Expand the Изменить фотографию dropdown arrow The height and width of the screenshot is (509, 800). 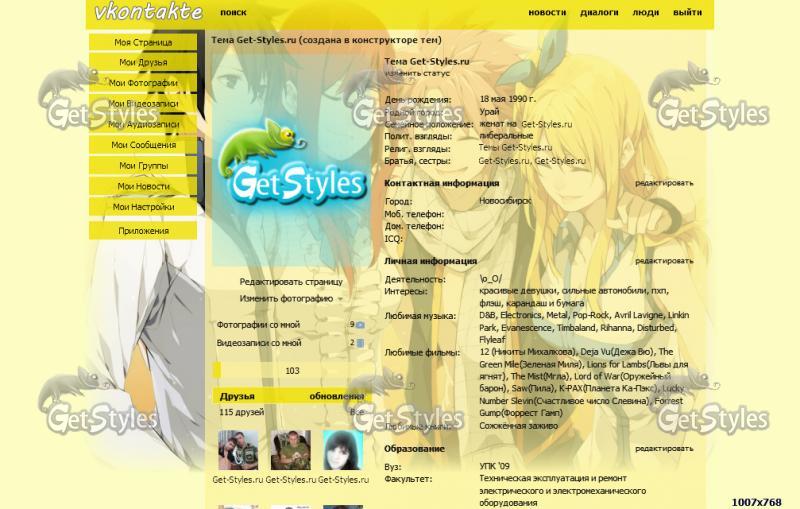pyautogui.click(x=340, y=299)
